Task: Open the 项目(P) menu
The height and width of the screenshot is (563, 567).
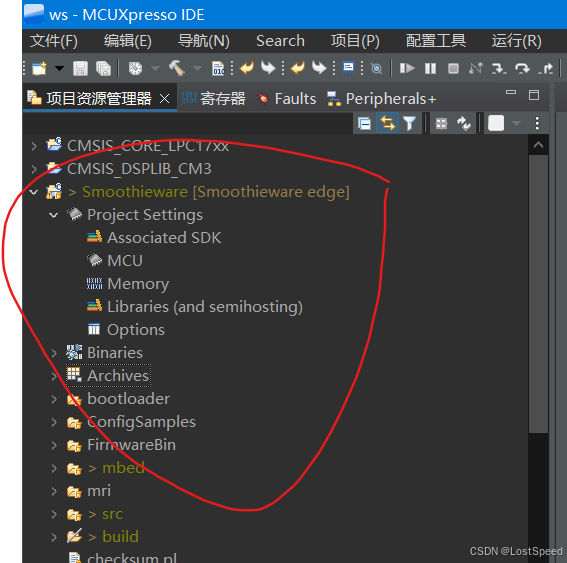Action: [355, 41]
